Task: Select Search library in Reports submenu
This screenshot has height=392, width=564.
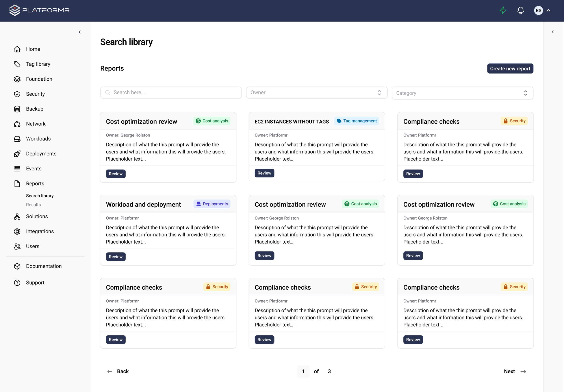Action: [40, 196]
